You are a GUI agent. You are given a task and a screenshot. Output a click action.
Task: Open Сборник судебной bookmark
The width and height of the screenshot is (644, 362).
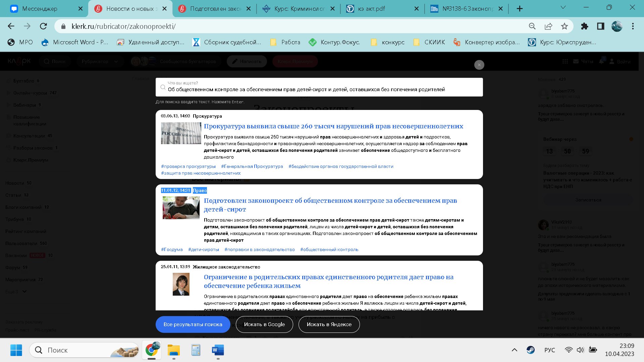[x=227, y=42]
